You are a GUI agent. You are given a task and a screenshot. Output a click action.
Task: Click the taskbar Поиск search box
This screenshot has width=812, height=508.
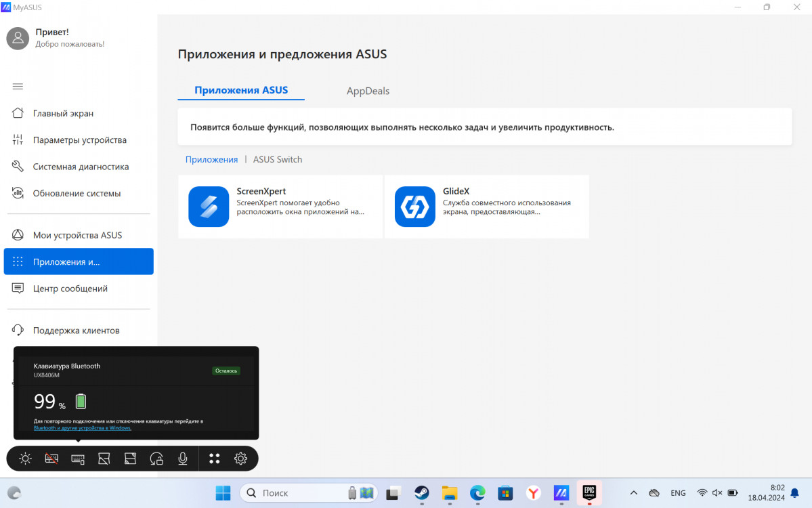[x=309, y=493]
